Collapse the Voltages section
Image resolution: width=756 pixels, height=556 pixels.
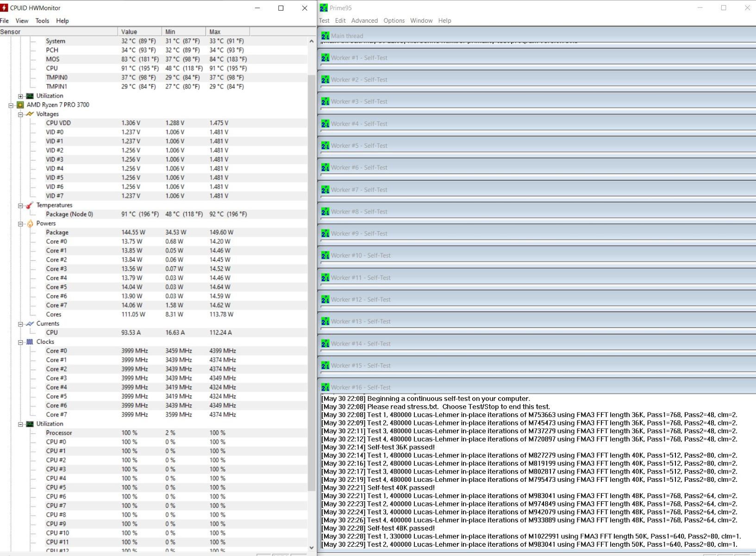pos(20,114)
